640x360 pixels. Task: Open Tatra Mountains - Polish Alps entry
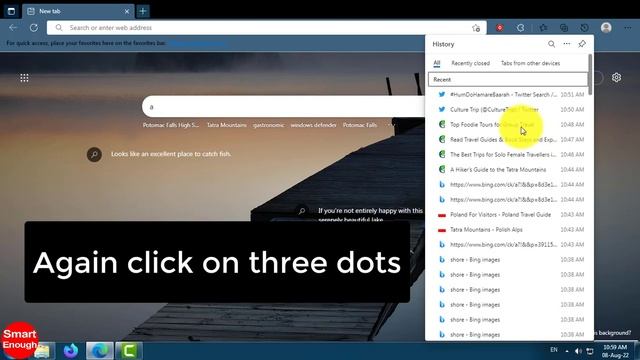tap(509, 230)
